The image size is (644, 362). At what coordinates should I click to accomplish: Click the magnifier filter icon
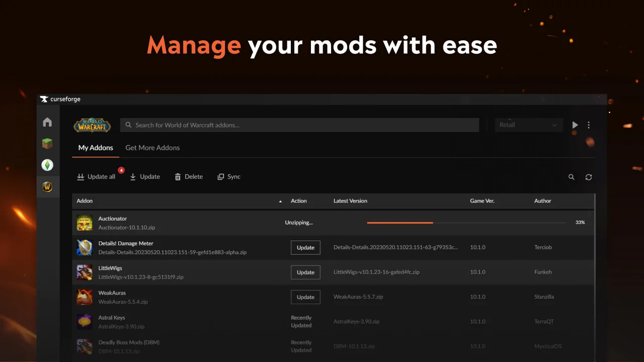click(x=571, y=177)
